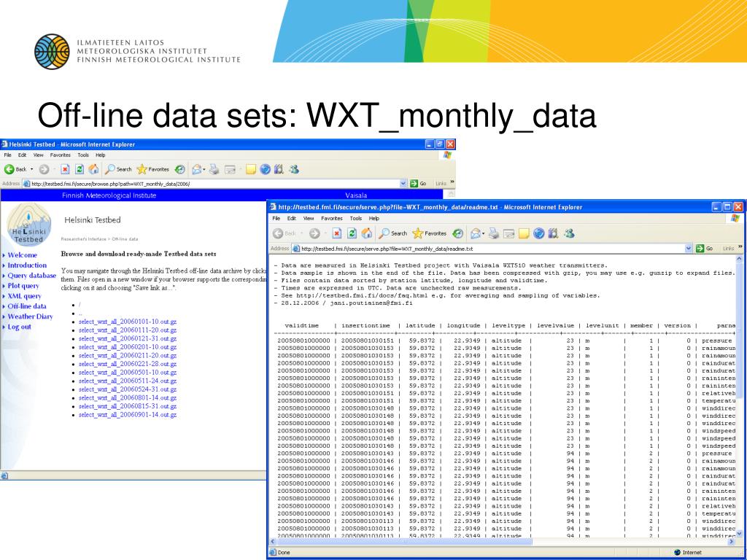Expand Links chevron in Helsinki Testbed window
The image size is (747, 560).
click(452, 182)
